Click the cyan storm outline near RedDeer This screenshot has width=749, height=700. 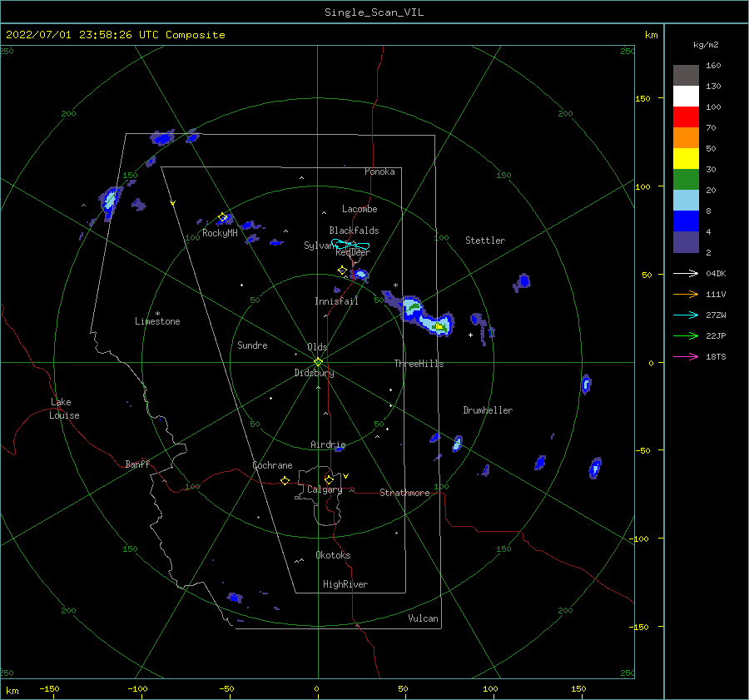tap(350, 245)
